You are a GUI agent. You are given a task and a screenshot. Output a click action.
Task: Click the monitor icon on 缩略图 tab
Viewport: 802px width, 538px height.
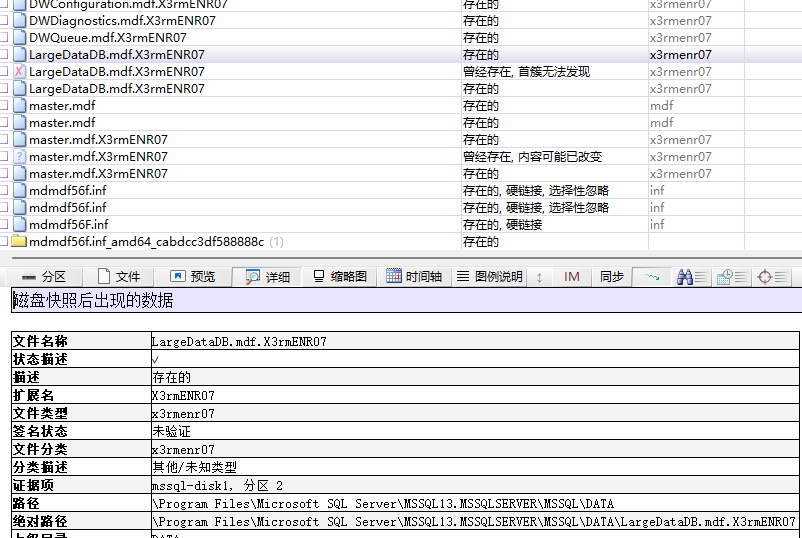click(x=319, y=276)
